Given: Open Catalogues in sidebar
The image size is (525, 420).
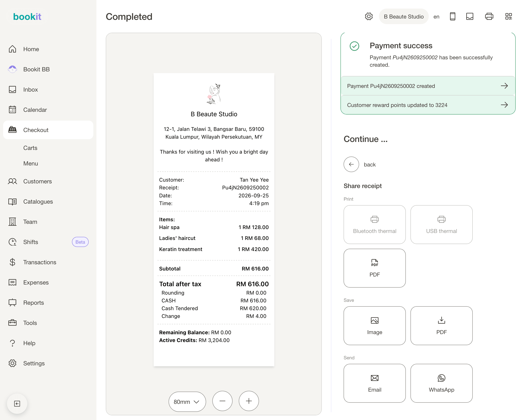Looking at the screenshot, I should pyautogui.click(x=48, y=202).
